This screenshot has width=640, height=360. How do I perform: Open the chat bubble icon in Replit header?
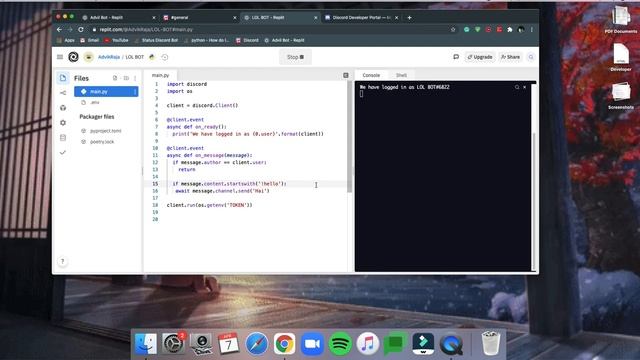456,57
